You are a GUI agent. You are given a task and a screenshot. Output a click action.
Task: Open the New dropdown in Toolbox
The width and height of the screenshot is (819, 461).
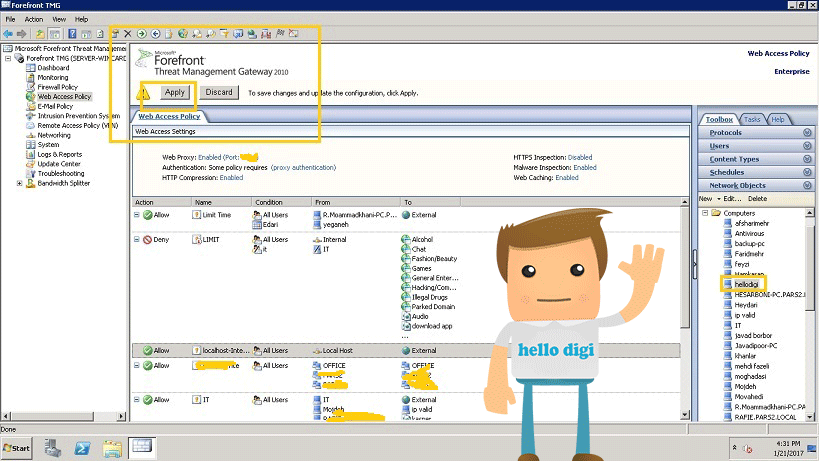coord(709,199)
